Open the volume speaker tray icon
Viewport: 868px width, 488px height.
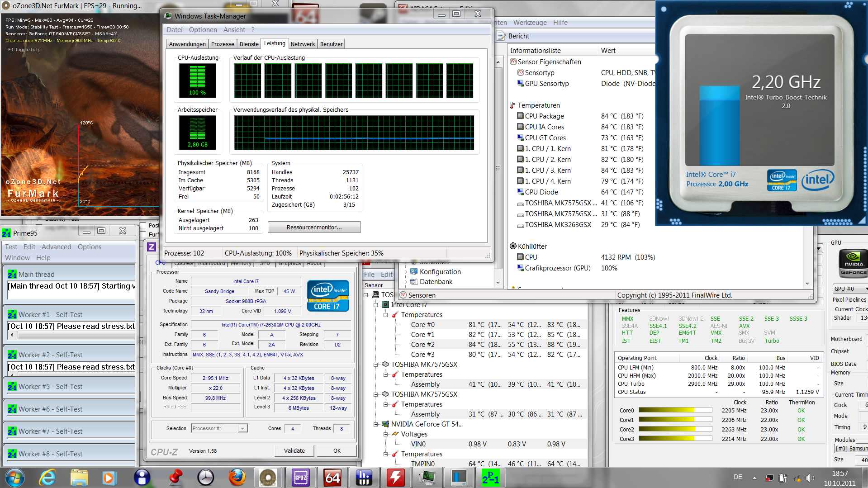(x=810, y=478)
